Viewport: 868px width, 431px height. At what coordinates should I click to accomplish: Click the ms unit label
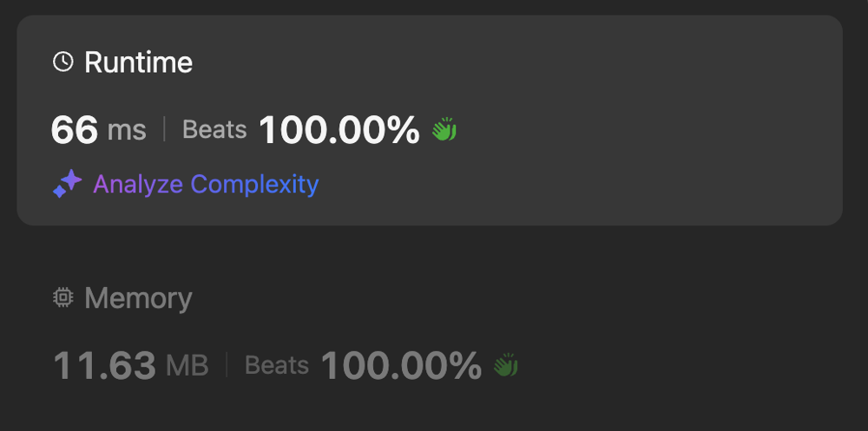(x=127, y=131)
